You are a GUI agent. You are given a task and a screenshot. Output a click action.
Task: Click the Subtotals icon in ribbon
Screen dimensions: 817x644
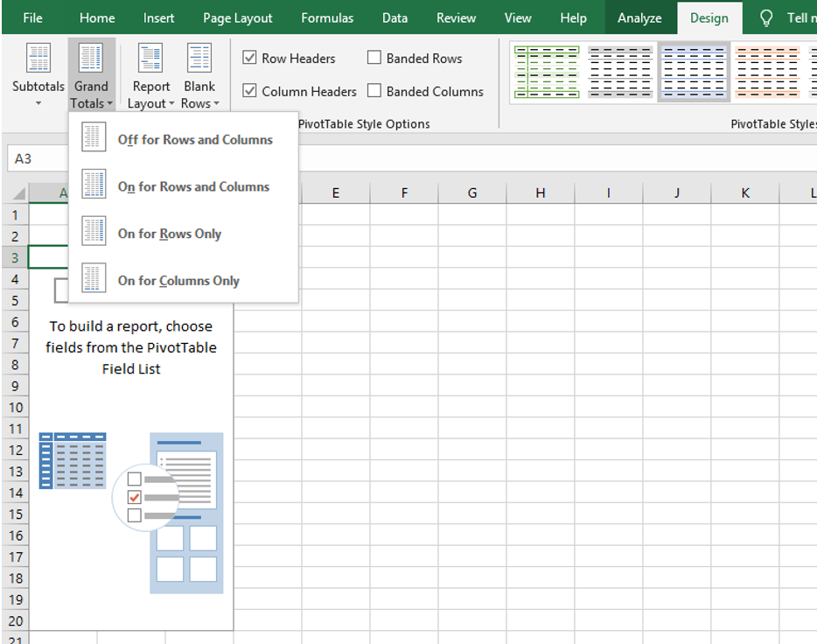pos(38,58)
